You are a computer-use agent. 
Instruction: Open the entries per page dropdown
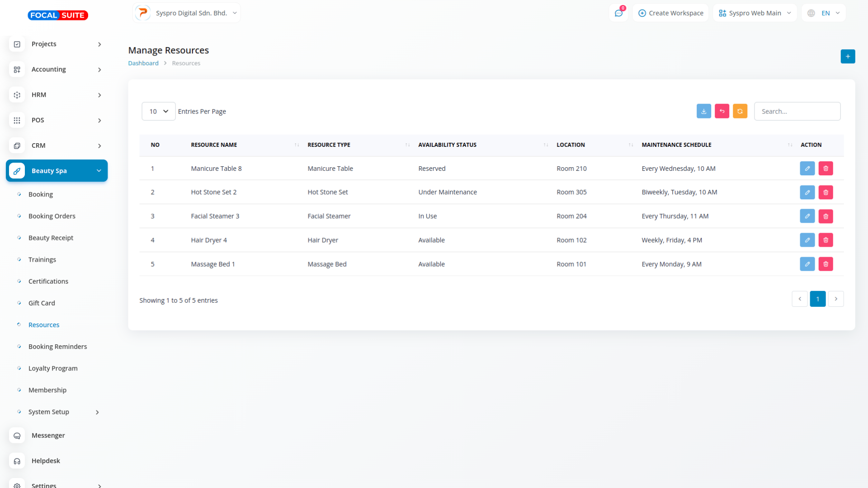tap(158, 112)
